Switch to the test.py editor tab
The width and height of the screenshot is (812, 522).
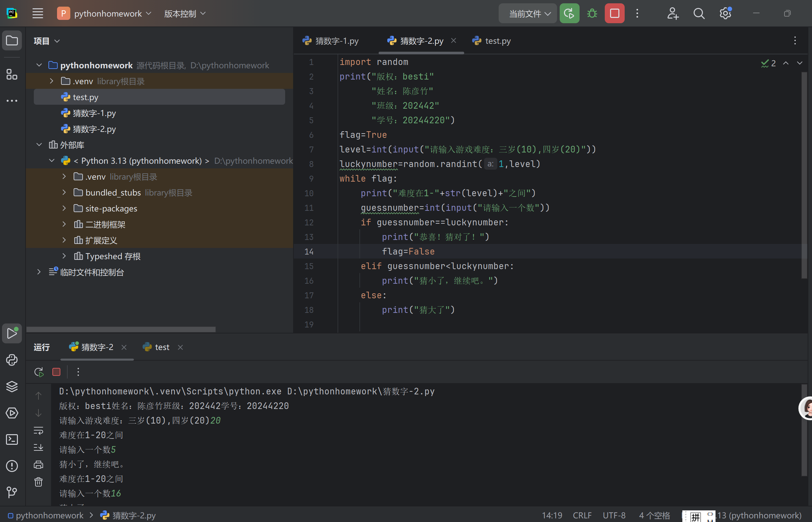click(x=497, y=41)
